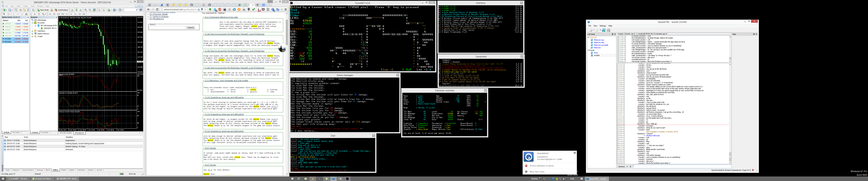Click the New Order toolbar button

[x=43, y=10]
